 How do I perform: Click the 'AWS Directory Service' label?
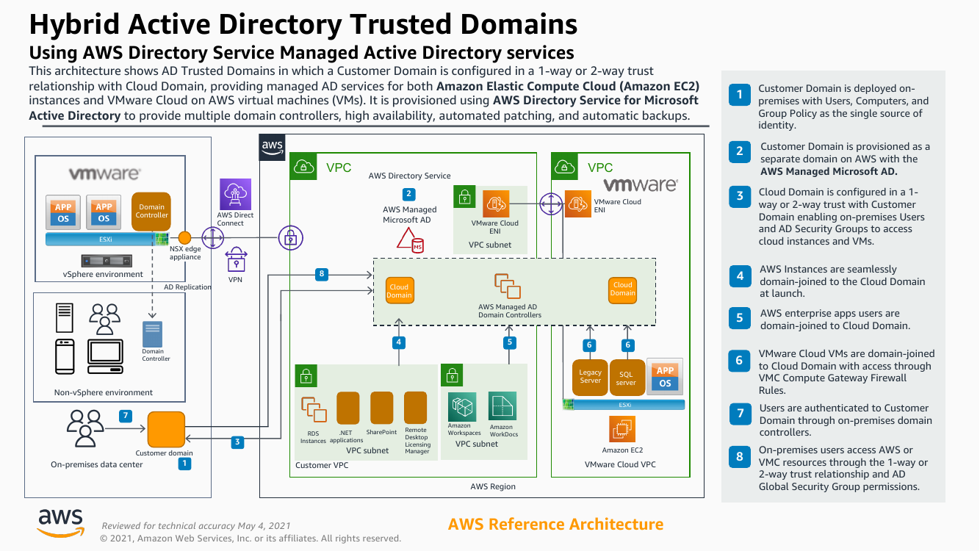pos(410,176)
